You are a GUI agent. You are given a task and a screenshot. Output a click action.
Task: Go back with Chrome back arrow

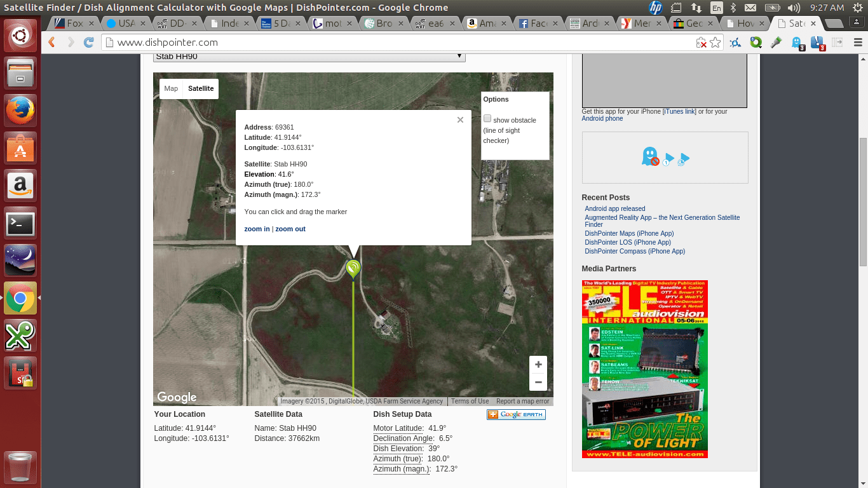(x=52, y=43)
